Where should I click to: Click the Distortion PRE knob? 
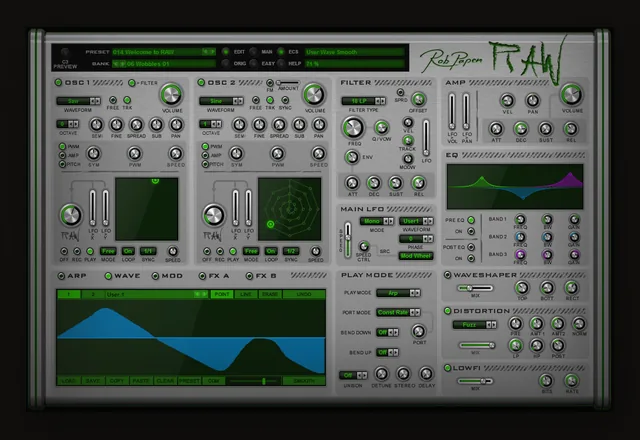click(x=515, y=324)
